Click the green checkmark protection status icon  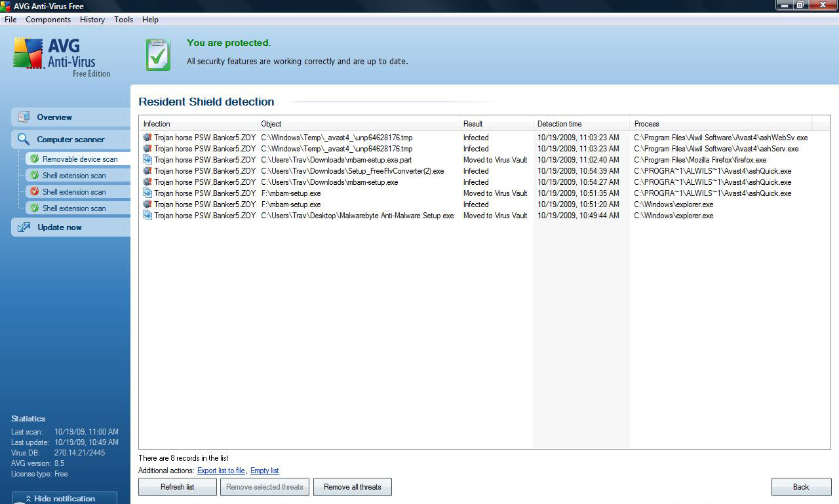(158, 54)
